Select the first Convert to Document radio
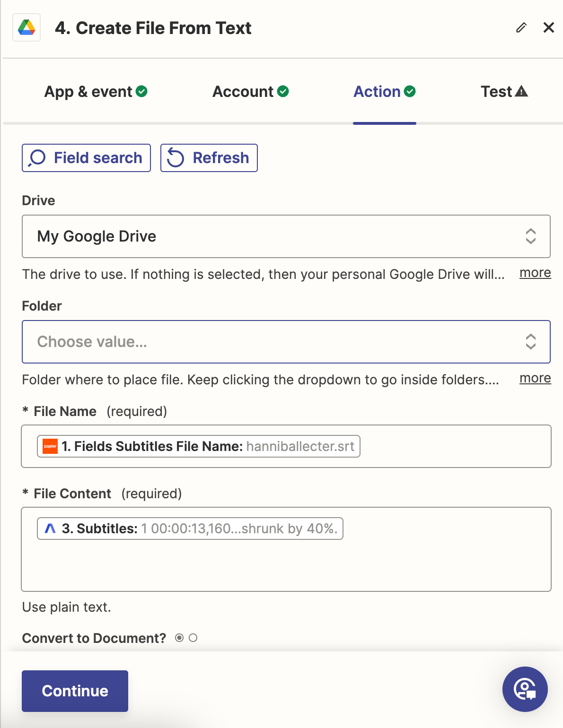Image resolution: width=563 pixels, height=728 pixels. tap(179, 638)
